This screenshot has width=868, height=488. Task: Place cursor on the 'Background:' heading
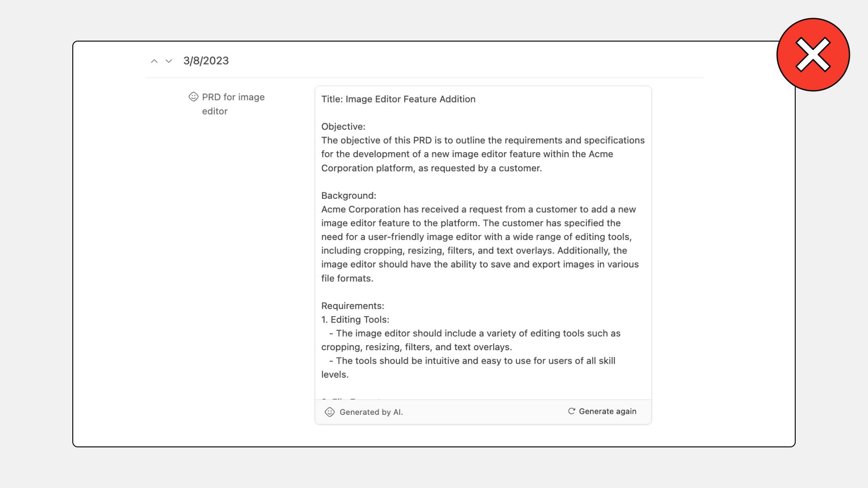[x=349, y=196]
